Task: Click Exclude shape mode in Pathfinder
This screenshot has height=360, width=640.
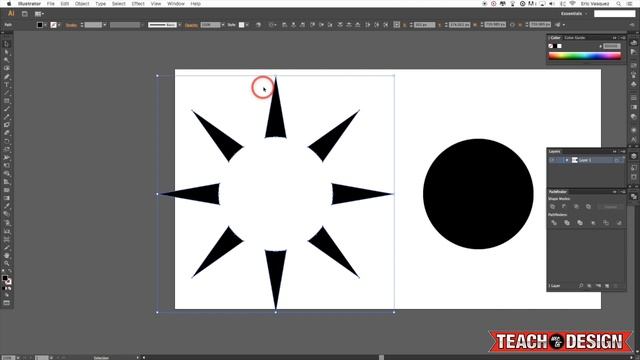Action: 588,207
